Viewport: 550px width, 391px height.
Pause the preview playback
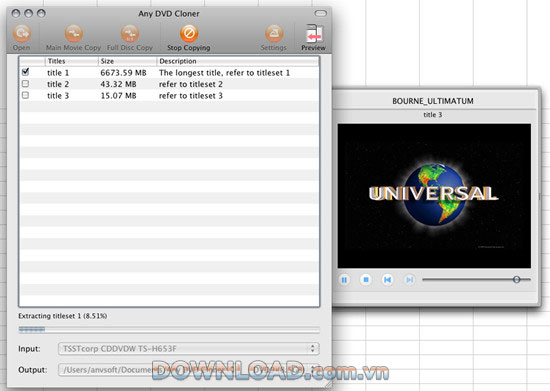(x=344, y=279)
